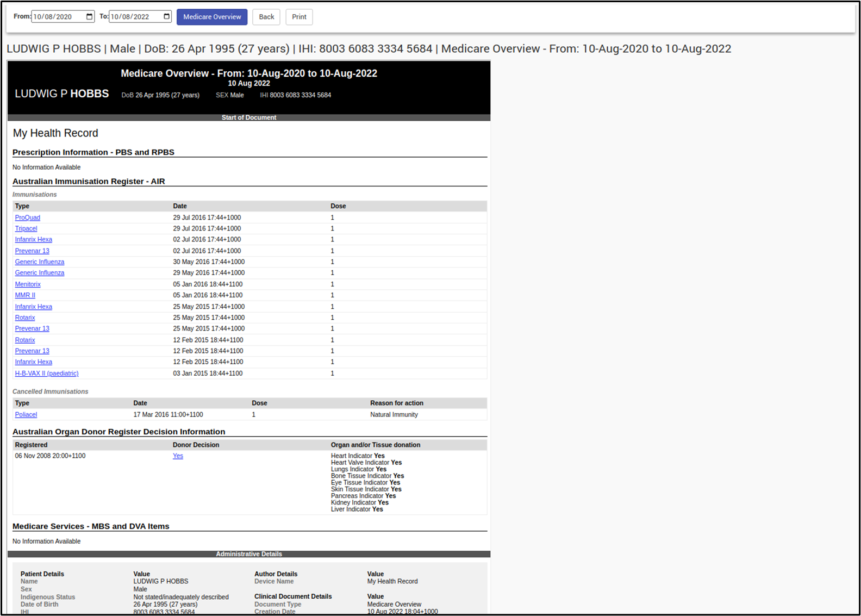Click the Medicare Overview button
This screenshot has height=616, width=861.
(x=212, y=17)
